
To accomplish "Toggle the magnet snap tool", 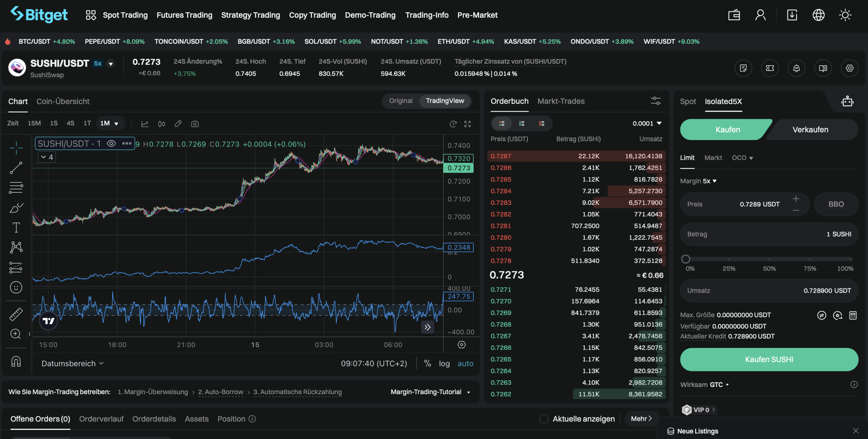I will pos(16,361).
